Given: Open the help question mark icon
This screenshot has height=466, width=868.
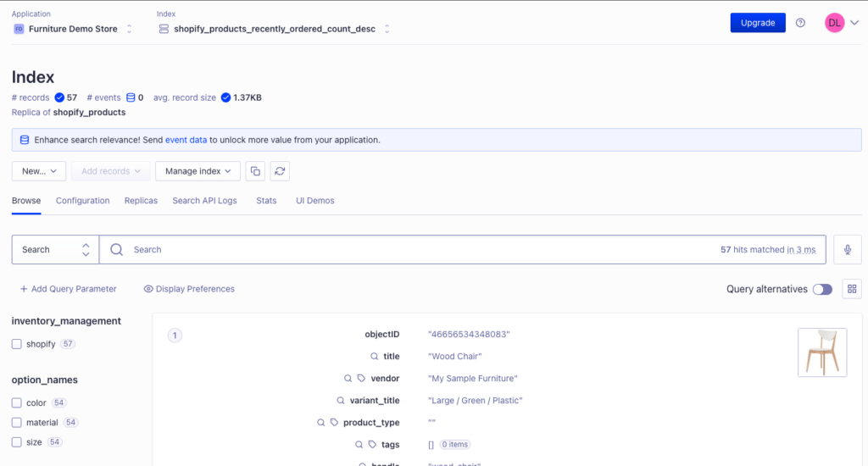Looking at the screenshot, I should pos(800,23).
